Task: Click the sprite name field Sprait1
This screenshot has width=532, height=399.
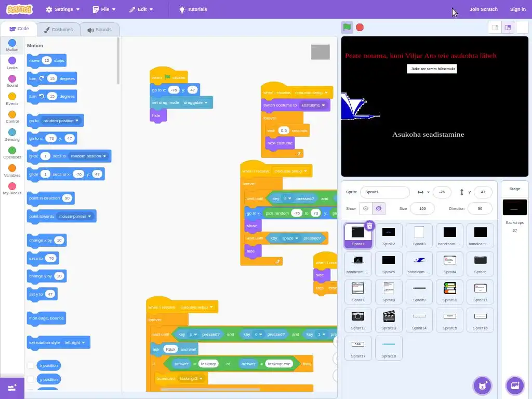Action: [x=385, y=192]
